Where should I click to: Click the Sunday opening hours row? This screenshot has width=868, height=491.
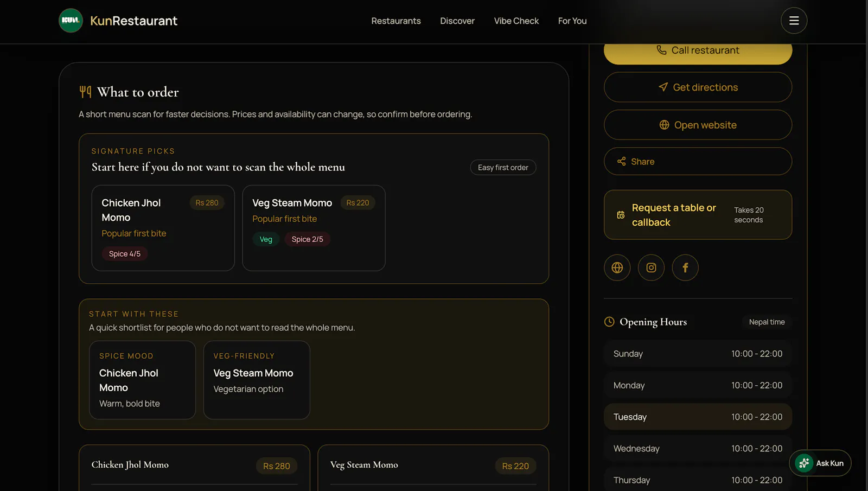point(698,354)
